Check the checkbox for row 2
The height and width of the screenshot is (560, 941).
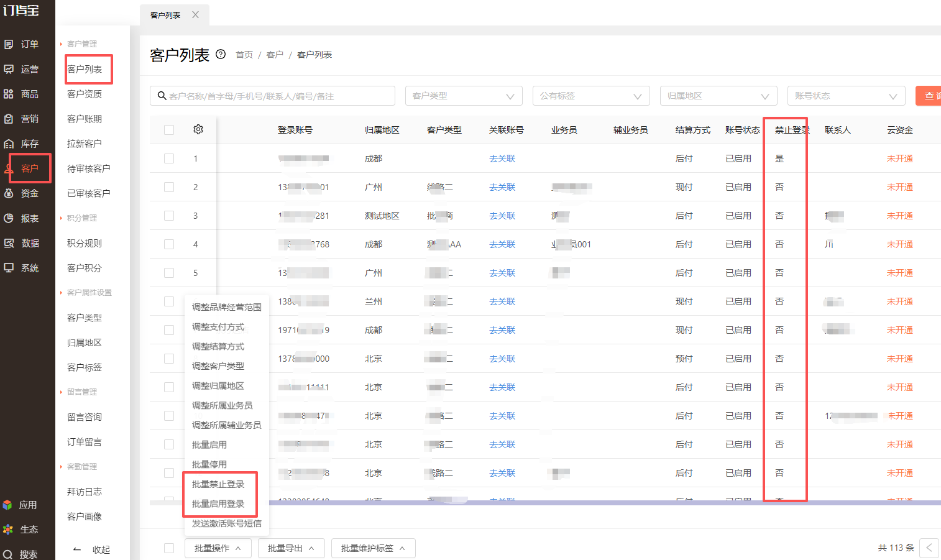tap(169, 187)
